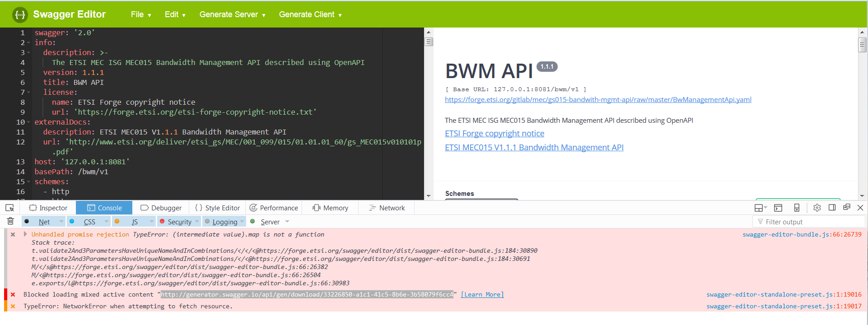Screen dimensions: 868x325
Task: Click the host line '127.0.0.1:8081' in editor
Action: coord(82,162)
